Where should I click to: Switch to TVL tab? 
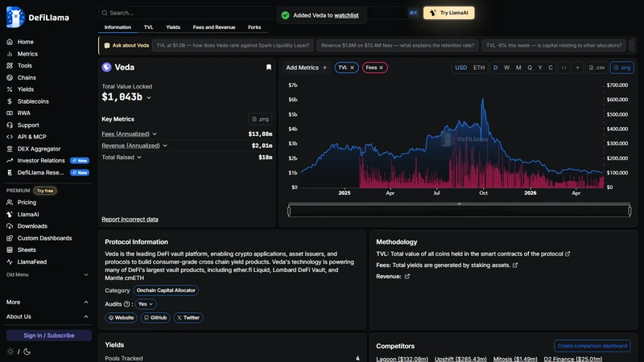[148, 27]
